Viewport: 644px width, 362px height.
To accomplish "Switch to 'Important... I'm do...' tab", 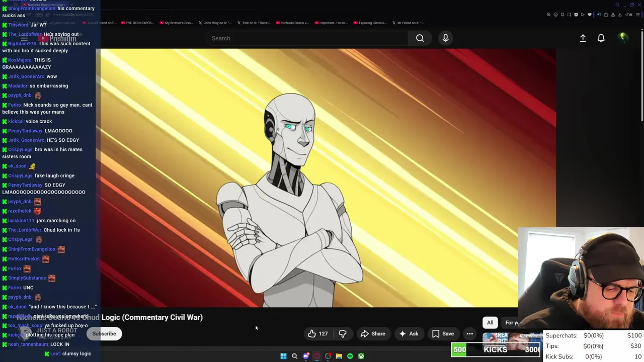I will (331, 23).
